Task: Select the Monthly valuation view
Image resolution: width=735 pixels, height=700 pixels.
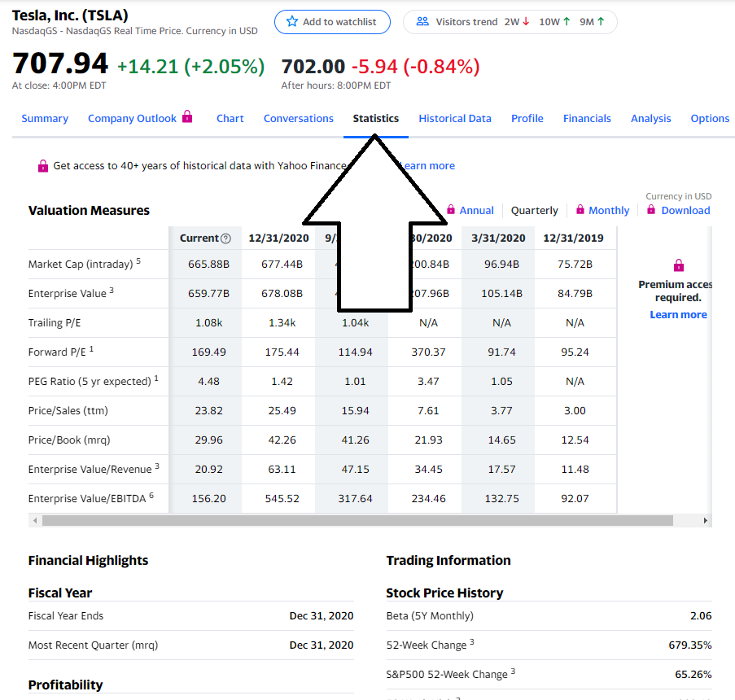Action: click(610, 211)
